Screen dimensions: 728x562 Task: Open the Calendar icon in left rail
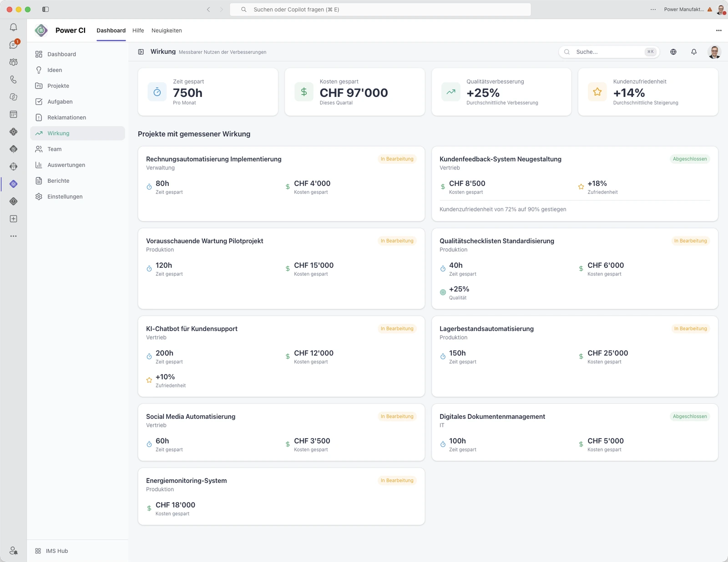tap(14, 114)
